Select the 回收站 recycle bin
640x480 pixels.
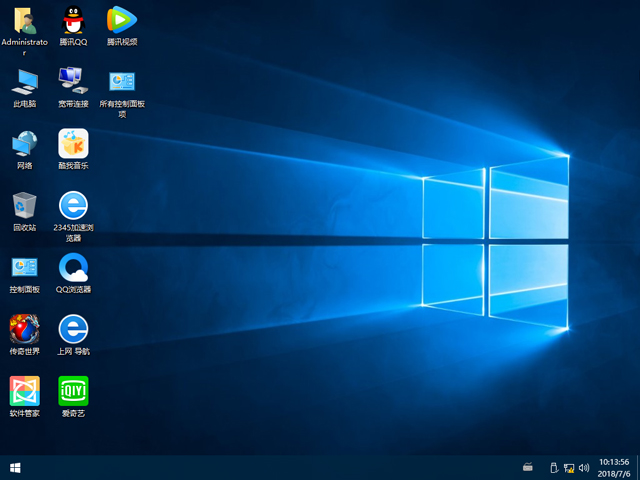point(25,205)
